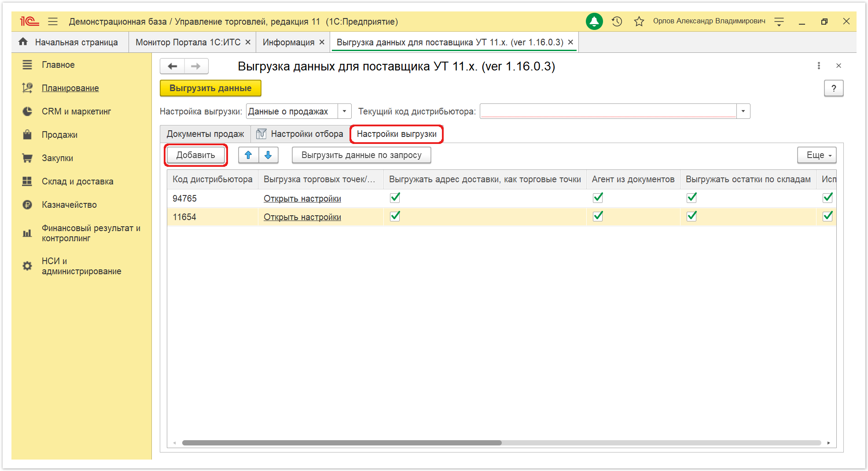Close the form with the X icon

point(839,66)
